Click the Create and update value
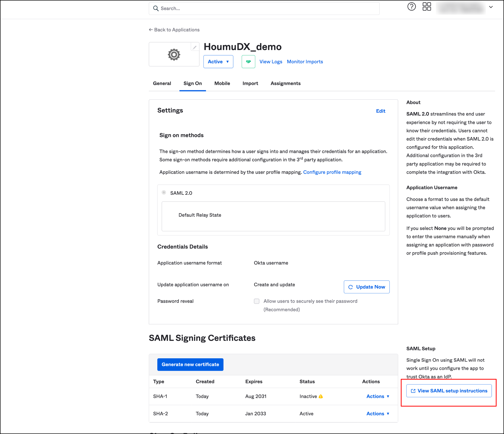This screenshot has width=504, height=434. (274, 285)
